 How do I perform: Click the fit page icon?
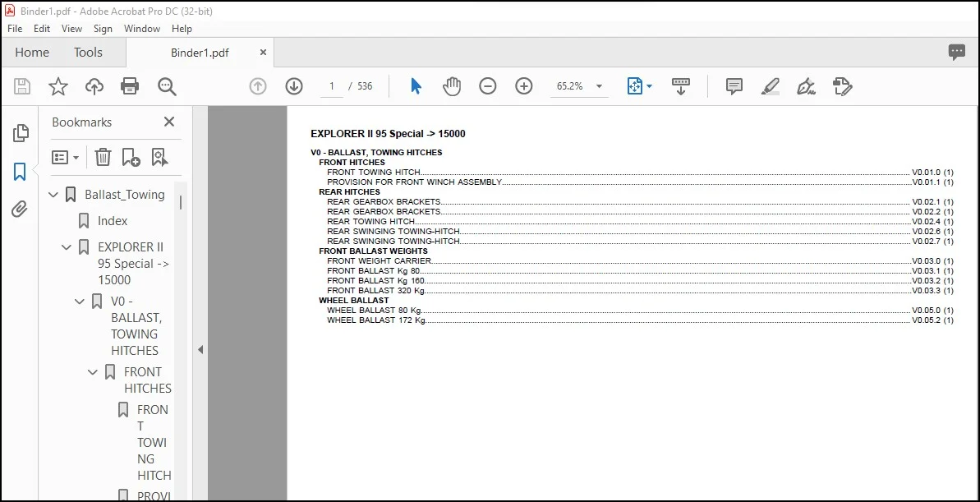(x=634, y=86)
